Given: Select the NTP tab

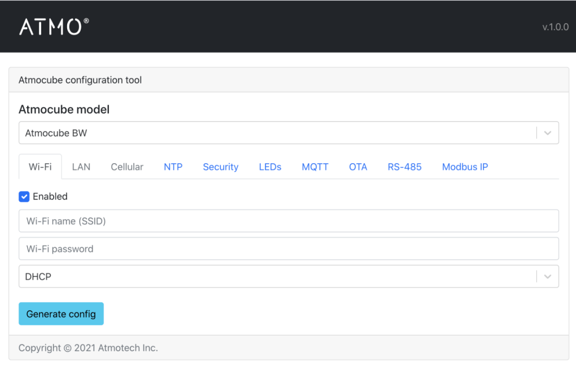Looking at the screenshot, I should click(x=173, y=167).
